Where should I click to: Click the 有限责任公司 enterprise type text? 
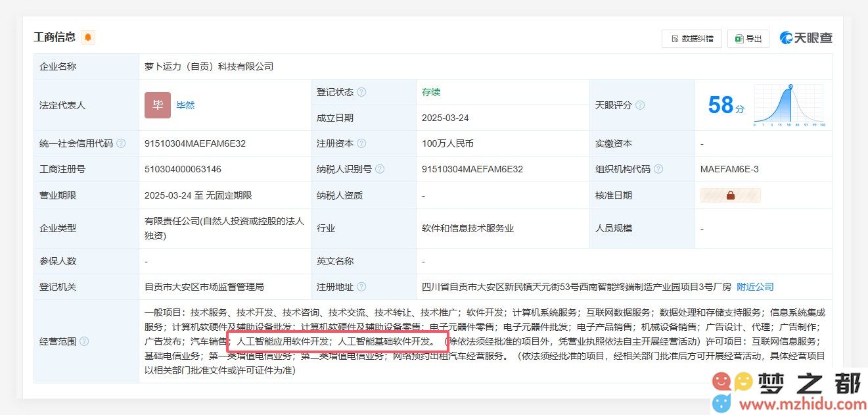(x=224, y=228)
